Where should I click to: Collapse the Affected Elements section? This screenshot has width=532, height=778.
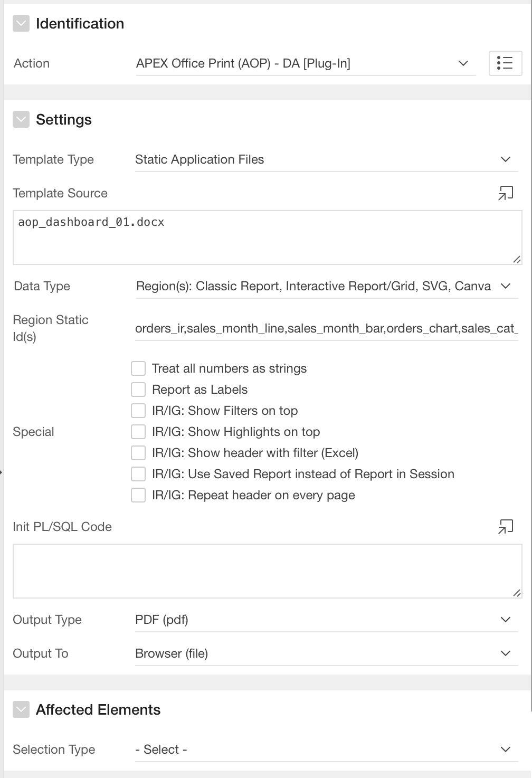click(21, 710)
